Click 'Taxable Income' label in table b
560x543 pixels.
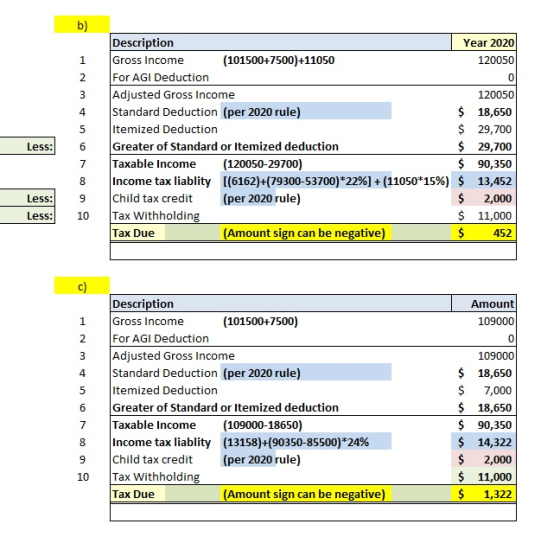[x=154, y=164]
